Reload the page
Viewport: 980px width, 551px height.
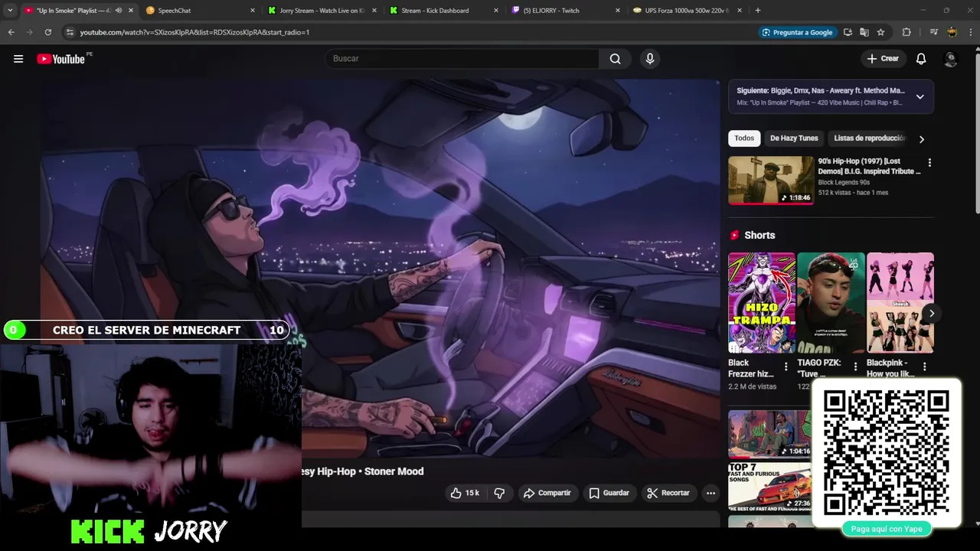[x=47, y=32]
